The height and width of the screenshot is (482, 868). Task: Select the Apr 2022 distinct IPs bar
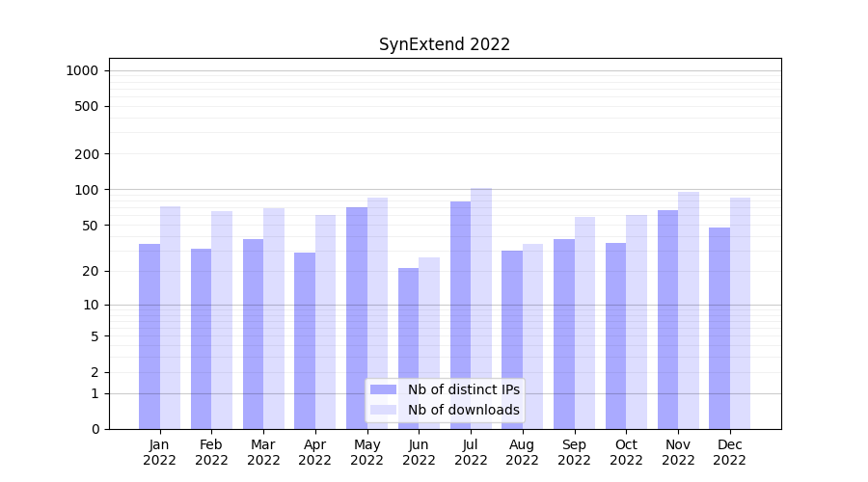tap(305, 340)
